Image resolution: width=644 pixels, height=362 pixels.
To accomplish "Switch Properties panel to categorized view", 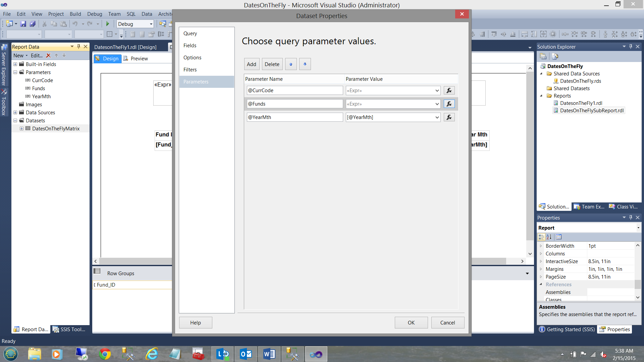I will coord(541,237).
